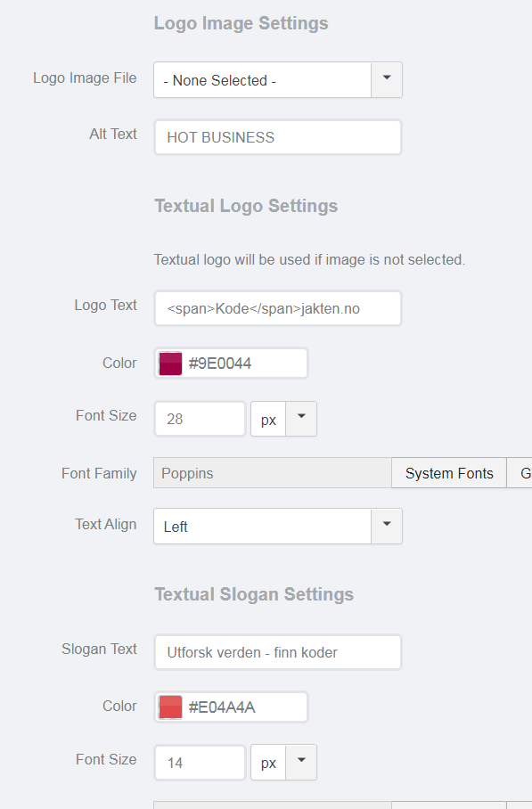Choose the System Fonts button
The width and height of the screenshot is (532, 809).
tap(449, 472)
